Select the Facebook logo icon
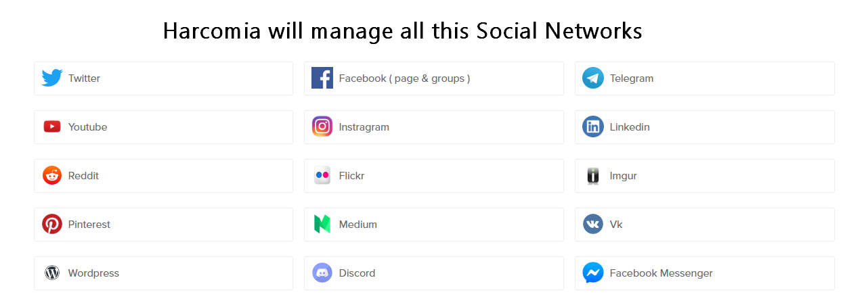Viewport: 868px width, 301px height. point(322,78)
